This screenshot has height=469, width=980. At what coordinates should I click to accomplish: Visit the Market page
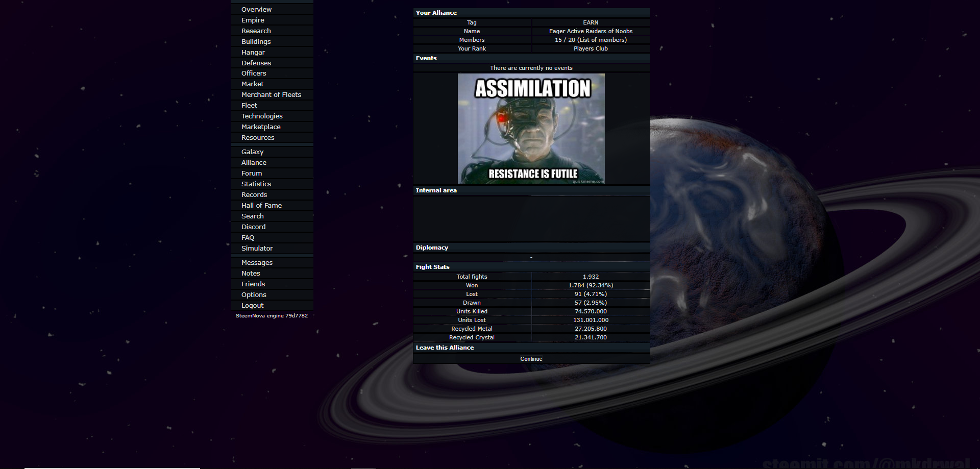point(253,84)
